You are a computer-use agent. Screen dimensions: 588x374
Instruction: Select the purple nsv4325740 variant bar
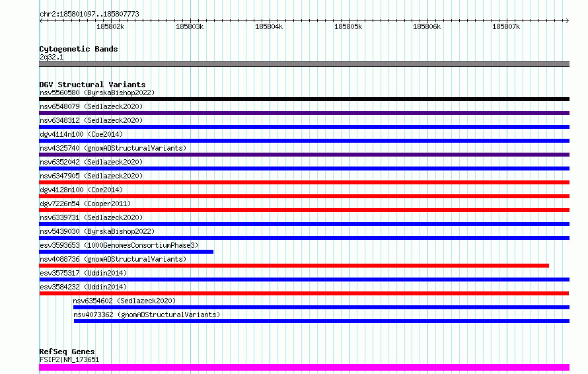(304, 155)
